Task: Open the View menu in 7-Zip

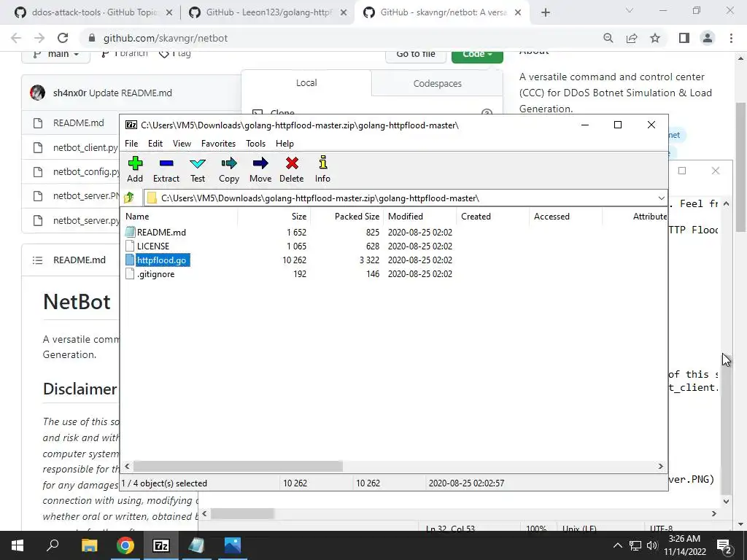Action: (182, 144)
